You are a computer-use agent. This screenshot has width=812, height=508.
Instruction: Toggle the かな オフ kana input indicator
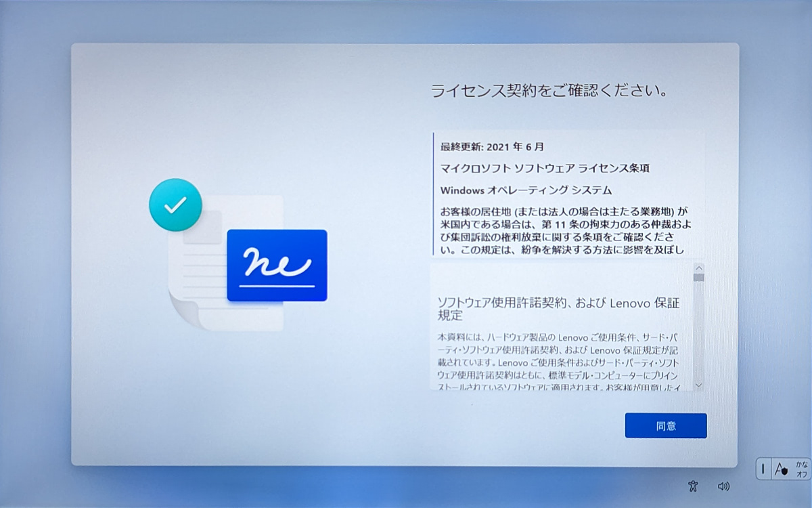801,468
